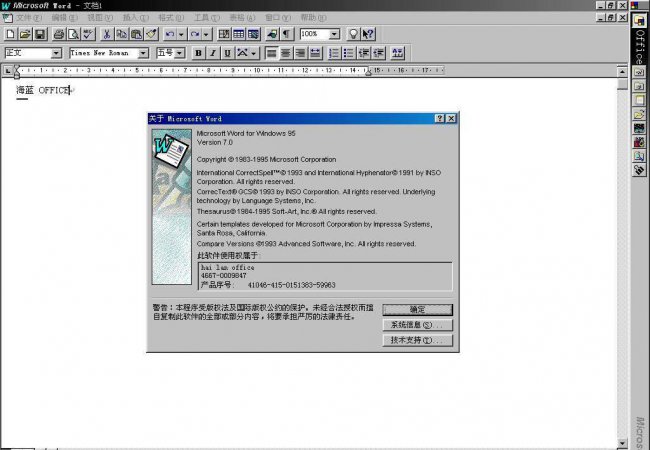Click the New document icon
The width and height of the screenshot is (650, 450).
[x=10, y=34]
